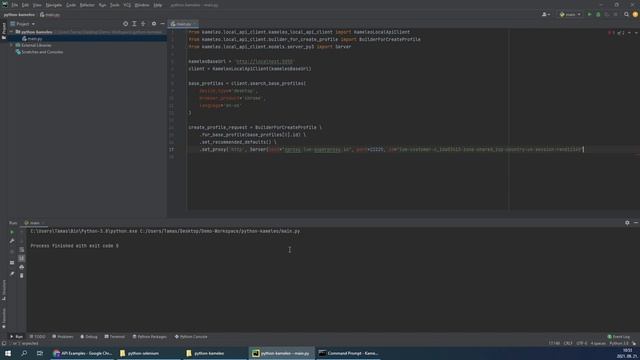Click the Pin Tab icon in Run panel
Image resolution: width=640 pixels, height=360 pixels.
(x=12, y=274)
